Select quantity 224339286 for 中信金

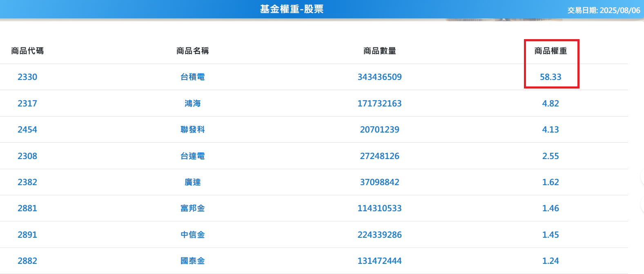pyautogui.click(x=380, y=235)
